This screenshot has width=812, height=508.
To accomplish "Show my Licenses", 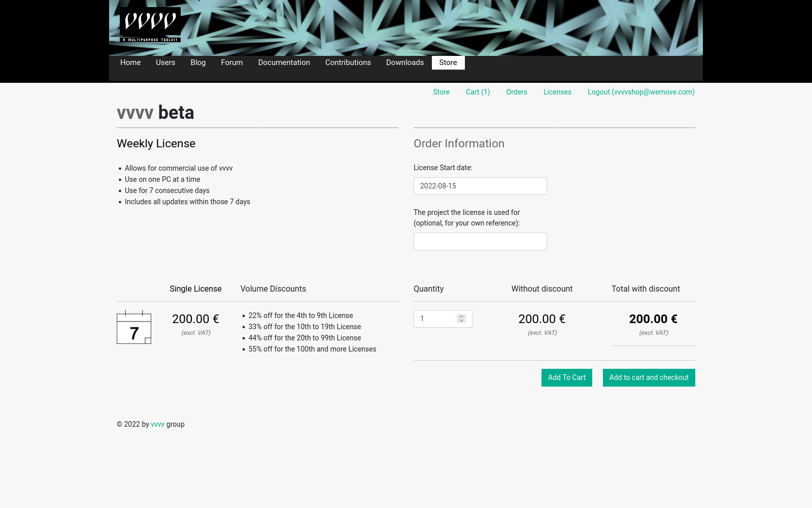I will coord(557,92).
